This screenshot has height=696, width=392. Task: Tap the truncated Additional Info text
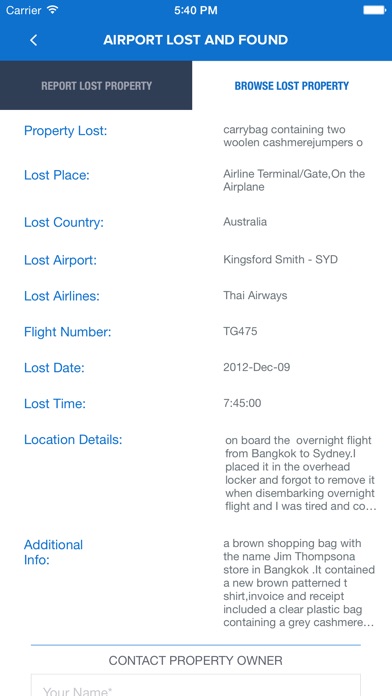299,583
